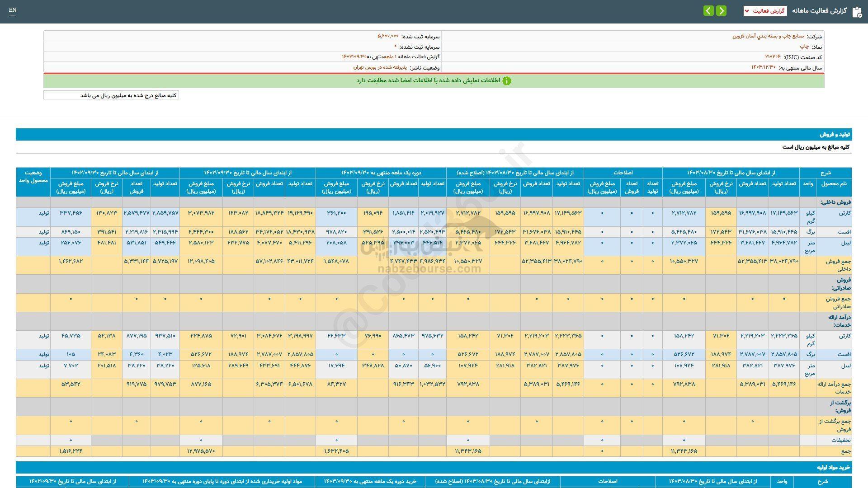This screenshot has height=488, width=868.
Task: Click the گزارش فعالیت ماهانه page title
Action: pos(819,11)
